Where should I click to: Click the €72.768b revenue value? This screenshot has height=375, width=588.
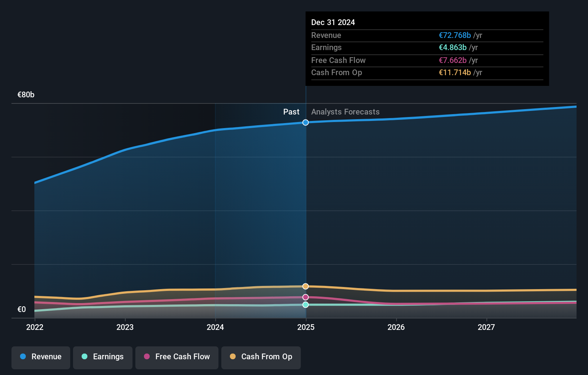coord(455,35)
